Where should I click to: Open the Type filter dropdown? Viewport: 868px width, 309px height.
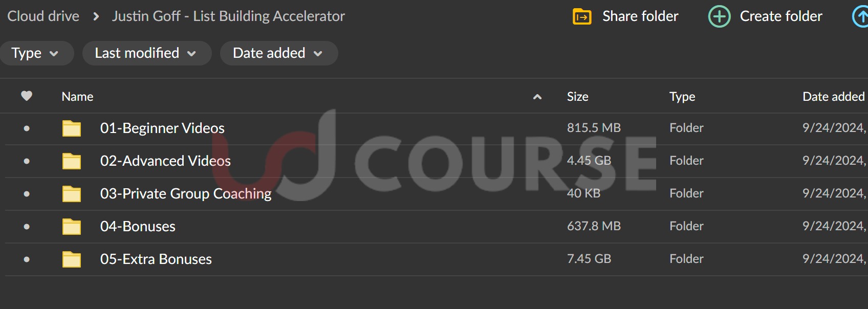click(35, 53)
